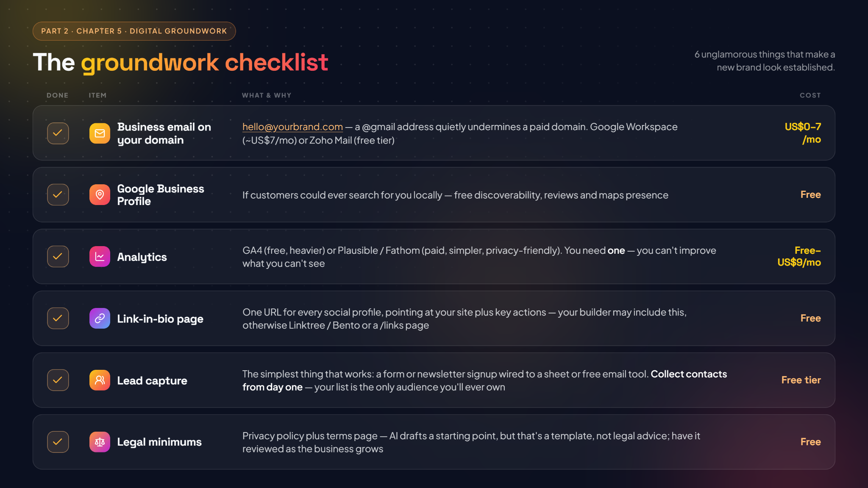Viewport: 868px width, 488px height.
Task: Click the orange people icon for Lead capture
Action: 100,380
